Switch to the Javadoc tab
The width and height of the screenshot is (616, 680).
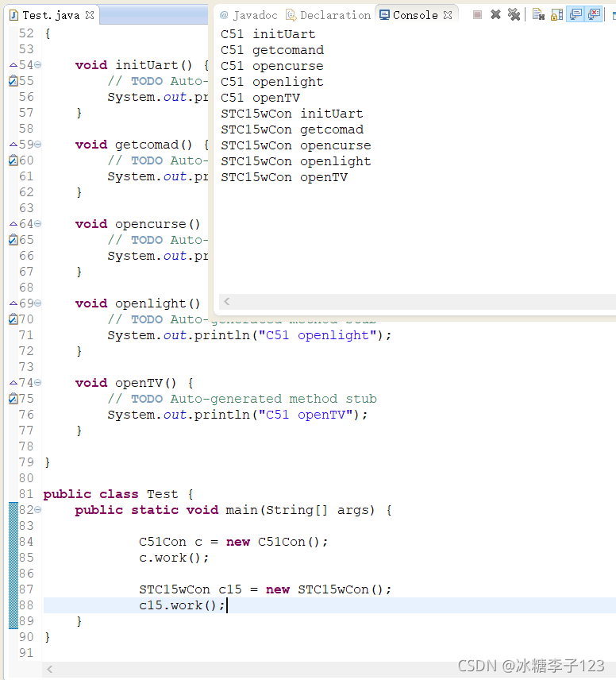click(x=248, y=15)
